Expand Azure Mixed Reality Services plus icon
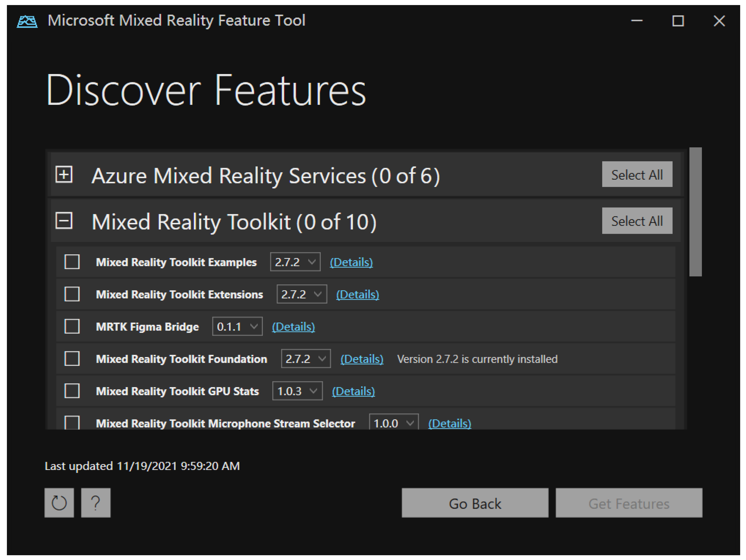This screenshot has width=746, height=560. (x=64, y=174)
